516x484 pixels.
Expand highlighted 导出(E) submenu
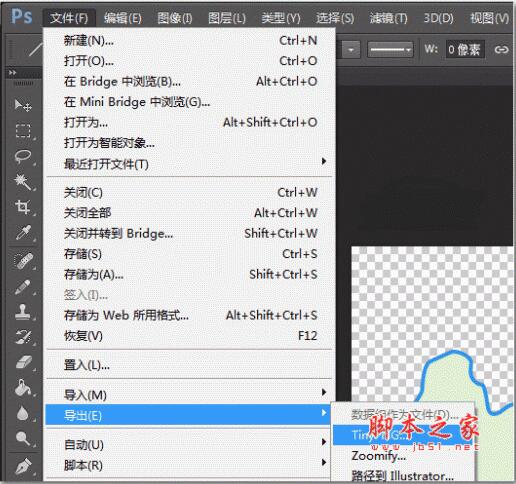(x=188, y=415)
